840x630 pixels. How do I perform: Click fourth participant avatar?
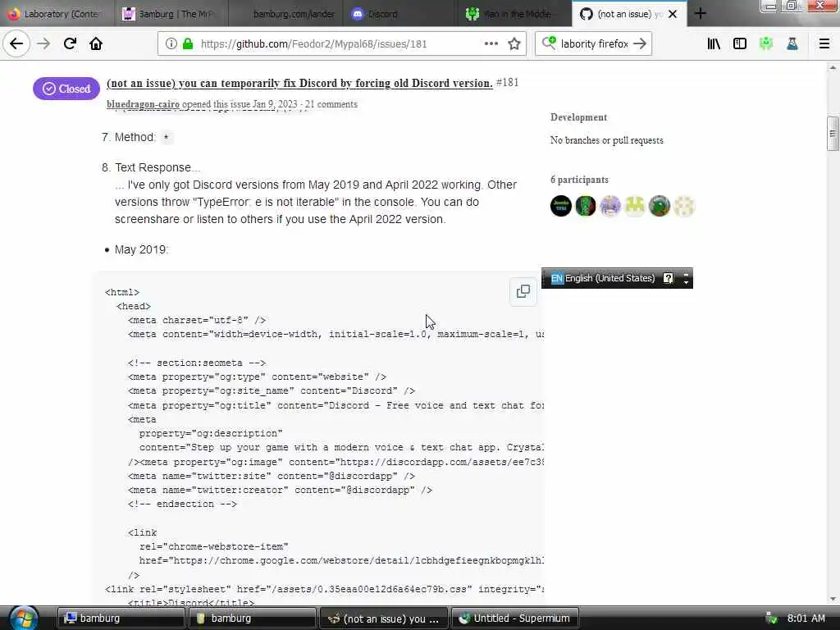click(x=635, y=206)
